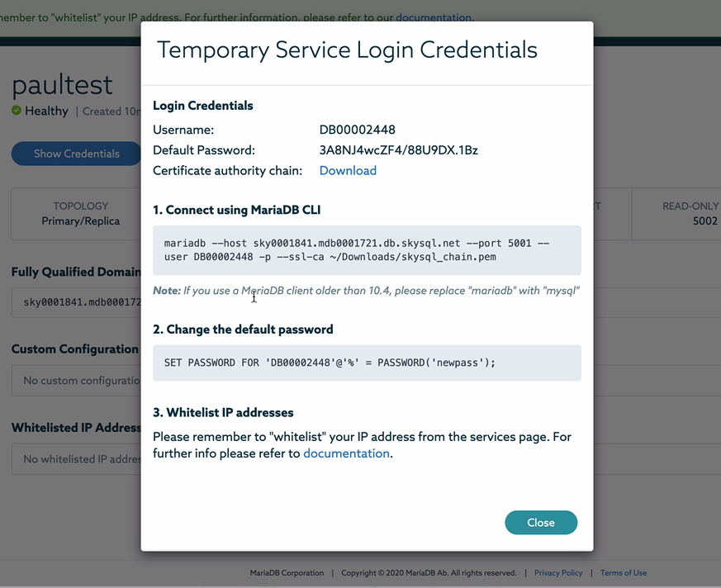This screenshot has width=721, height=588.
Task: Select the default password value
Action: tap(398, 150)
